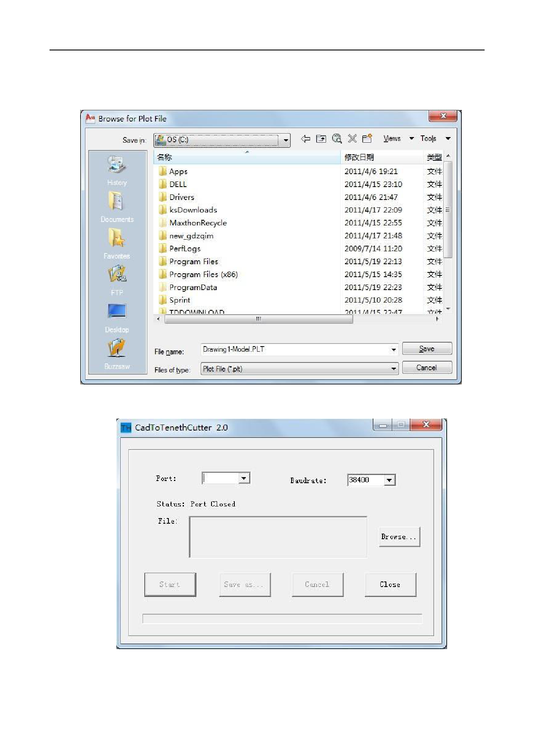The image size is (535, 756).
Task: Click the horizontal scrollbar in file list
Action: click(258, 319)
